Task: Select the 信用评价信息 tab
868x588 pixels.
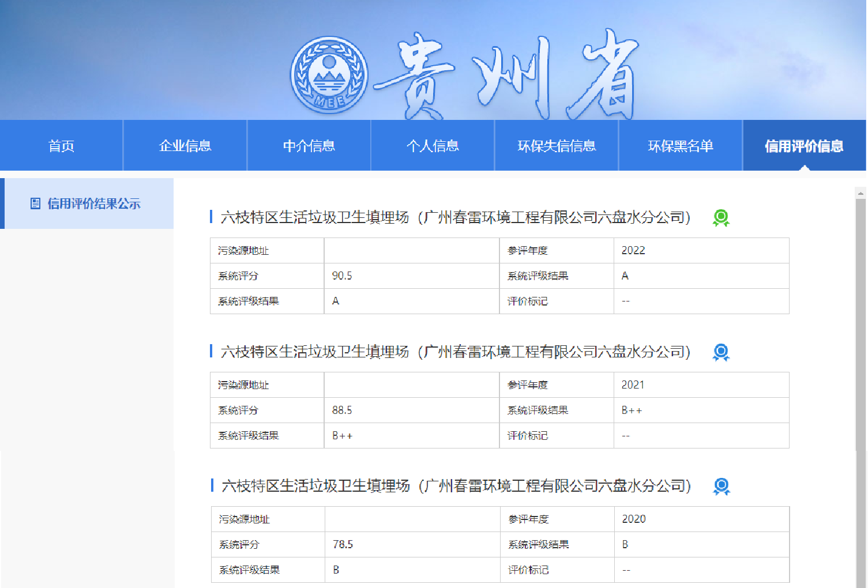Action: [805, 145]
